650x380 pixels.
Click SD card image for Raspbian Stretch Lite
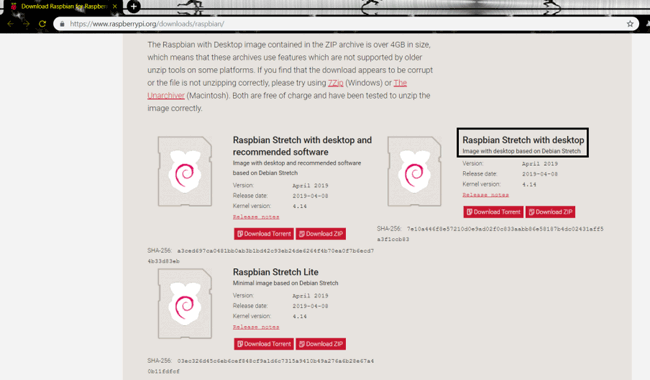pyautogui.click(x=185, y=304)
